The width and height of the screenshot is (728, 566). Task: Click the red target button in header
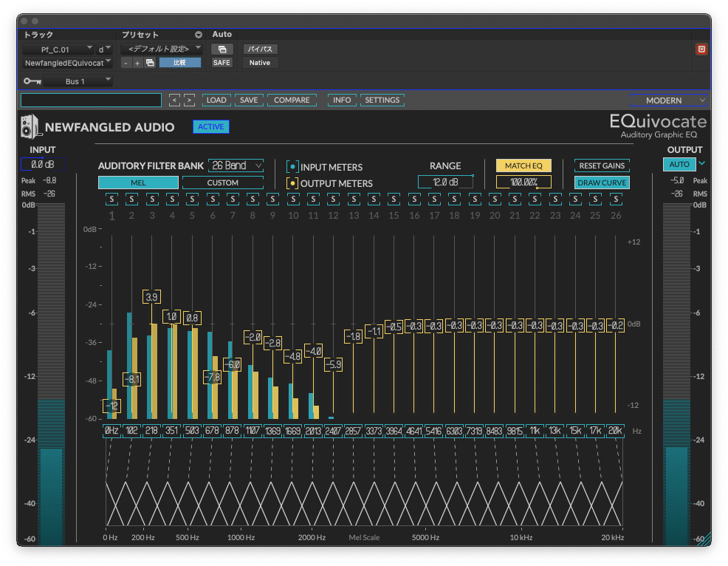click(701, 49)
